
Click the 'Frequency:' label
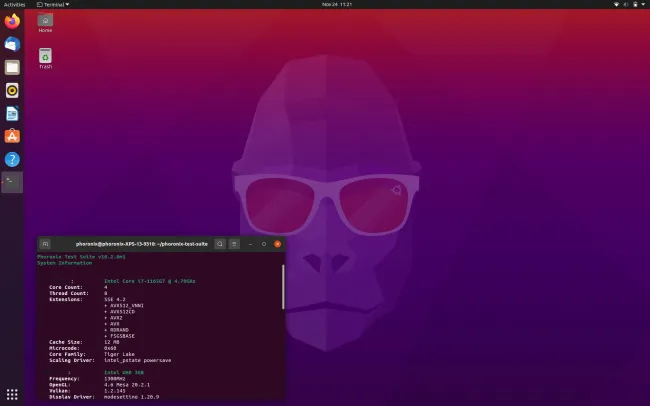pos(64,379)
